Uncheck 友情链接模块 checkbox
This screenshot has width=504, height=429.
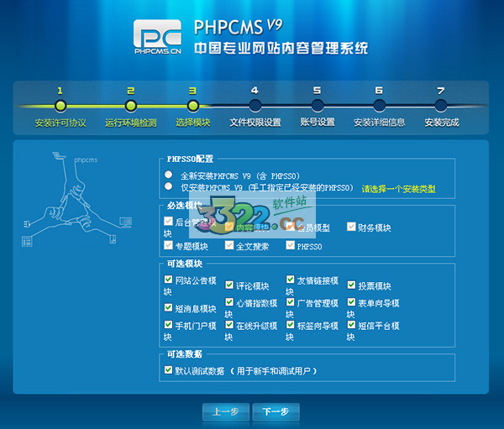(291, 280)
